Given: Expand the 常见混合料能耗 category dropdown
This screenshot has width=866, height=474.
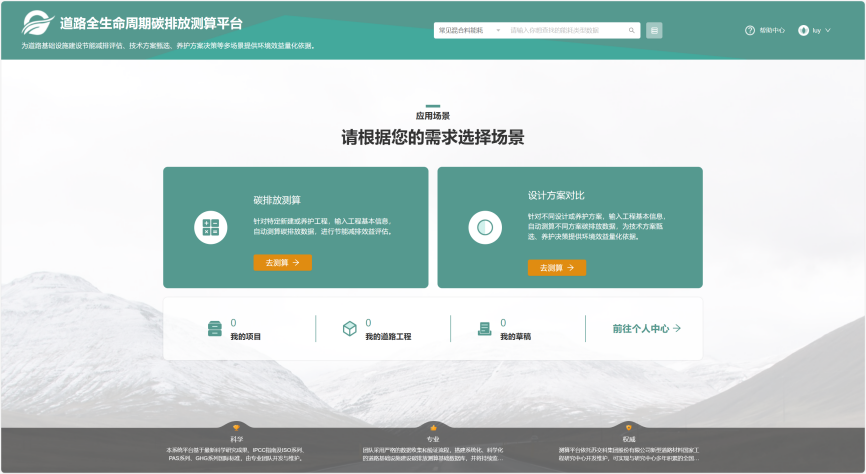Looking at the screenshot, I should pos(468,31).
